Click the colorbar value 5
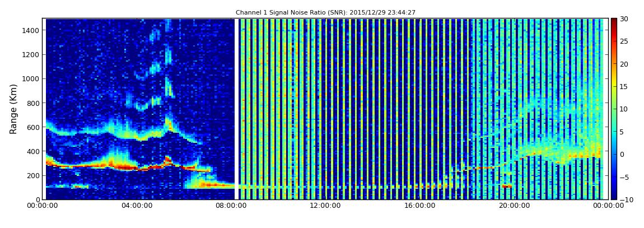 622,132
